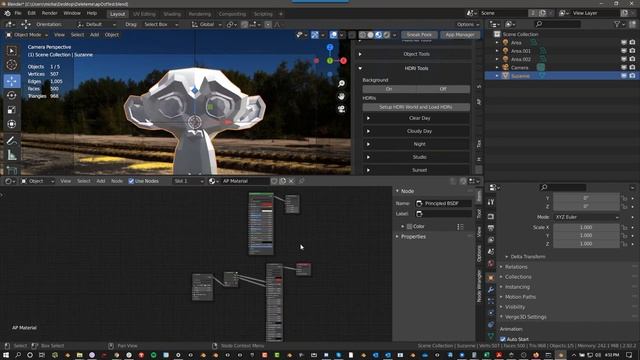This screenshot has width=640, height=360.
Task: Open the Slot 1 material slot dropdown
Action: tap(188, 181)
